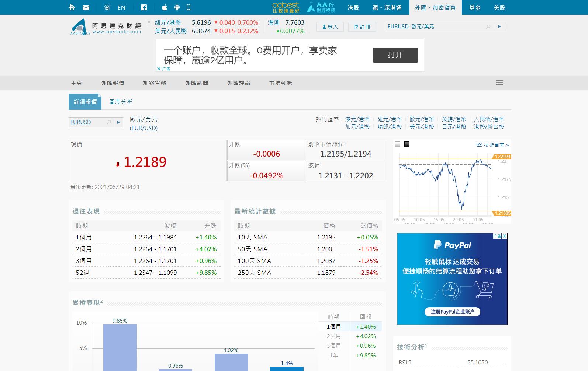
Task: Open the 技術圖表 link
Action: [492, 145]
